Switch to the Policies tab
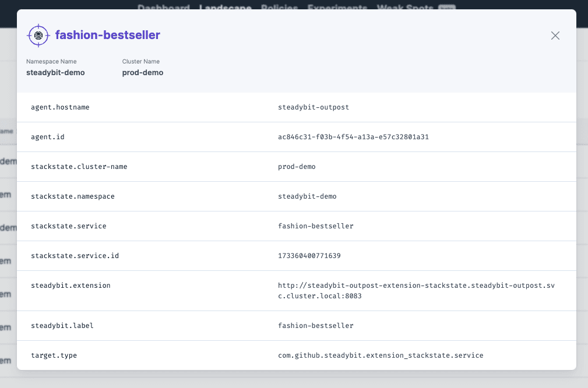This screenshot has height=388, width=588. point(279,8)
